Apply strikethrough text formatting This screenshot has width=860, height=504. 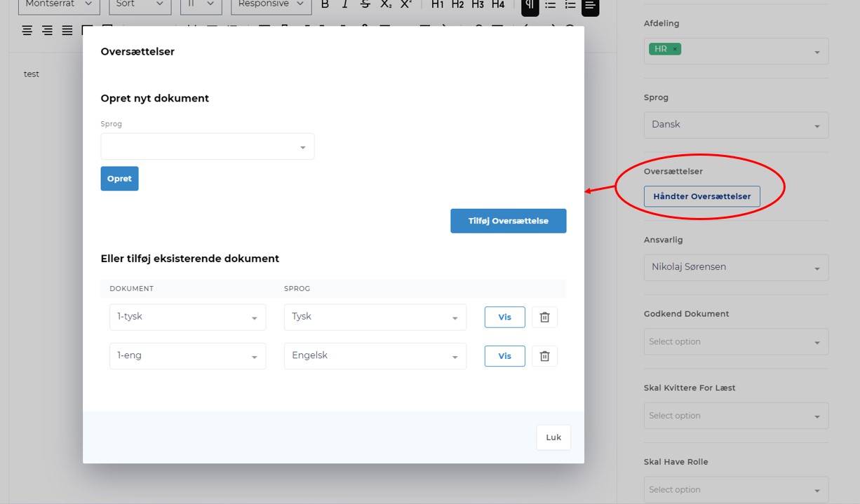click(x=365, y=4)
